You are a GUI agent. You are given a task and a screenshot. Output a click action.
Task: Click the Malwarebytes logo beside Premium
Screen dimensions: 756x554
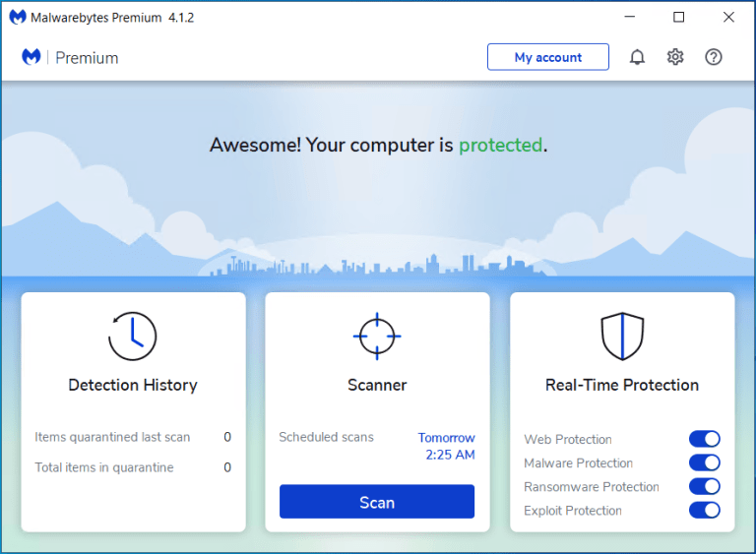[31, 57]
